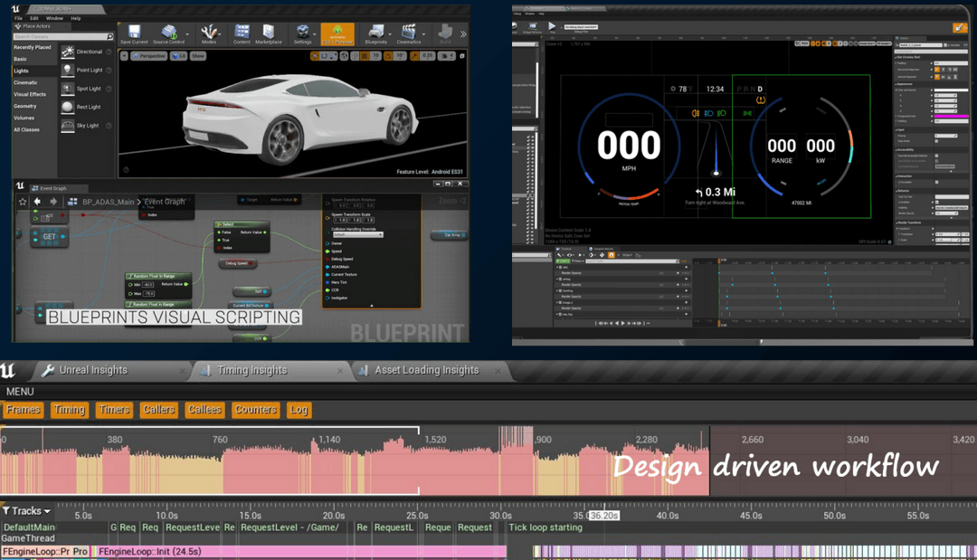Toggle the ES3.1 Preview Android button

click(x=337, y=34)
